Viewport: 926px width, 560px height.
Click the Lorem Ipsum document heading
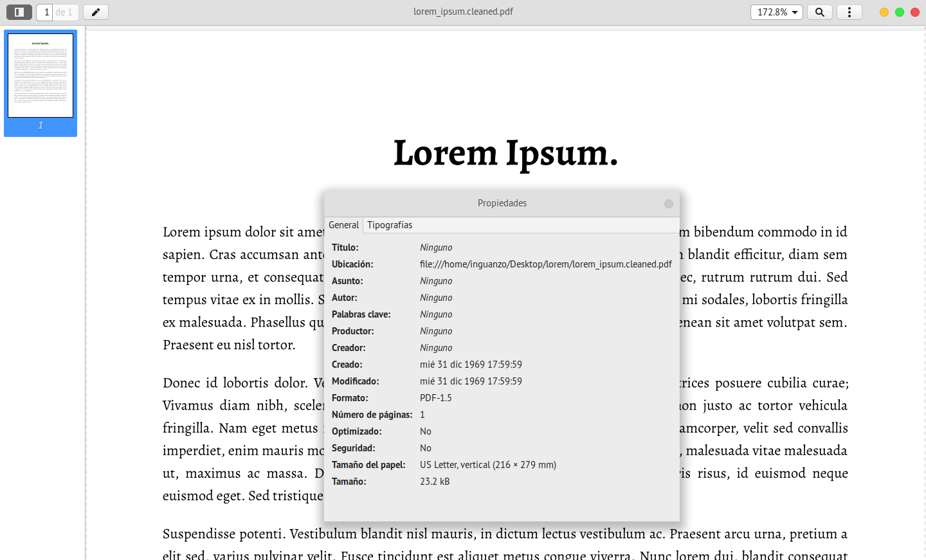click(505, 153)
